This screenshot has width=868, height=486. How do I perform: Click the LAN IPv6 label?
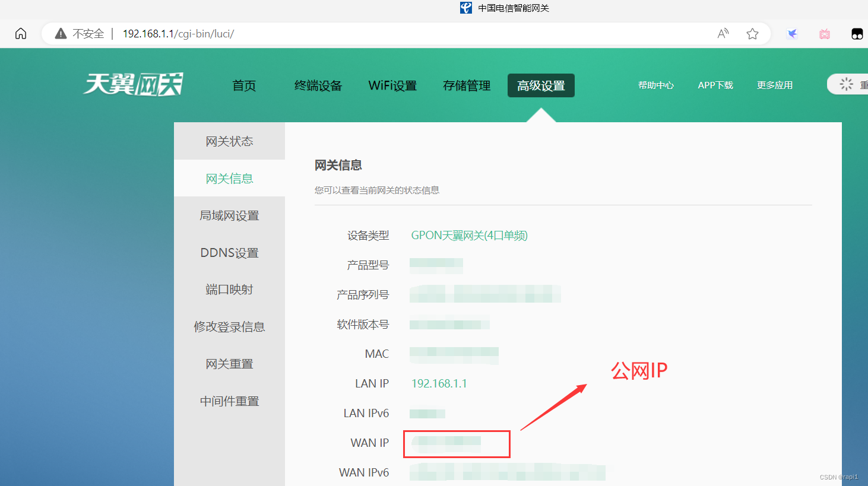click(x=366, y=414)
